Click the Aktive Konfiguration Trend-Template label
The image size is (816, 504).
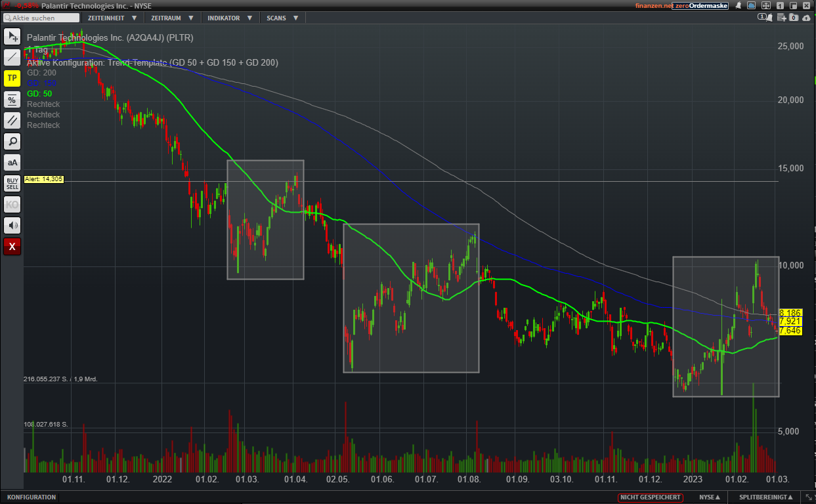coord(152,62)
